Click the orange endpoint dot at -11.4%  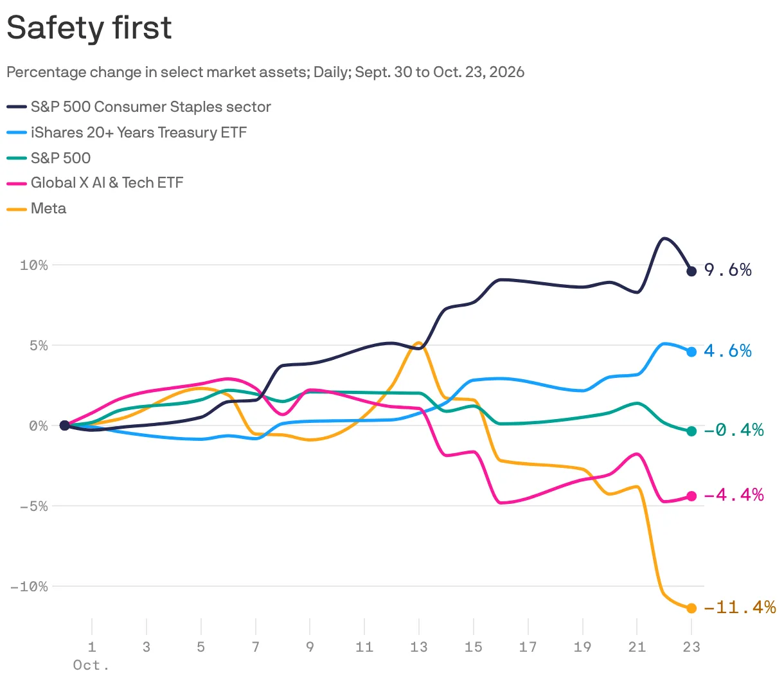click(691, 608)
